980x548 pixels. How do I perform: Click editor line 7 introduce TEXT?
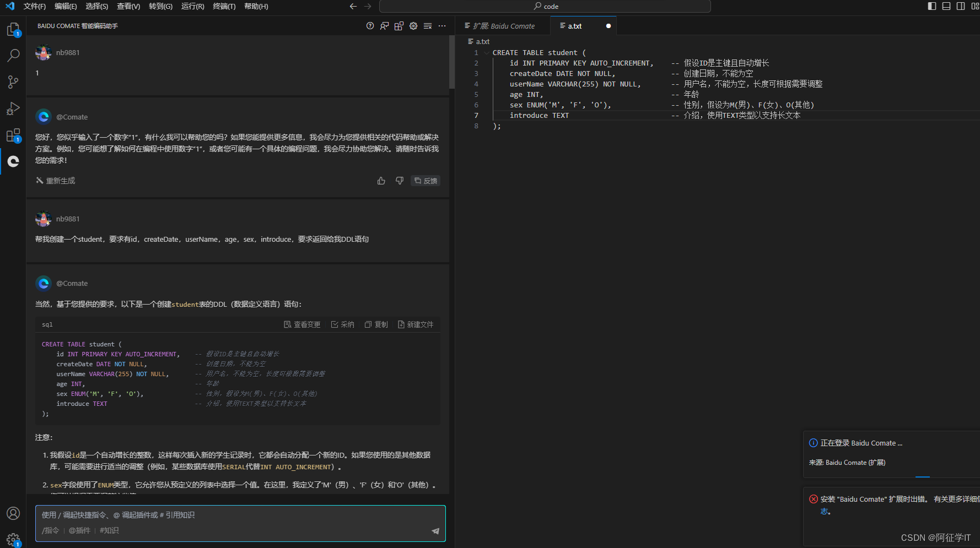point(539,116)
